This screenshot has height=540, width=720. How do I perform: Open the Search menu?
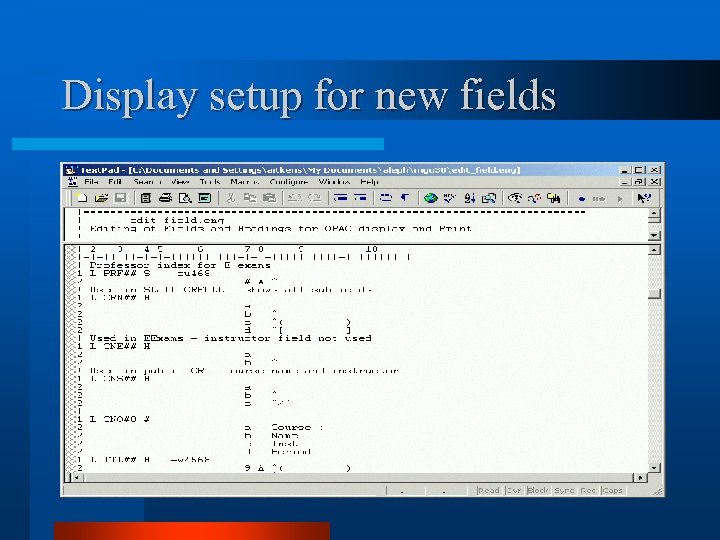coord(147,182)
